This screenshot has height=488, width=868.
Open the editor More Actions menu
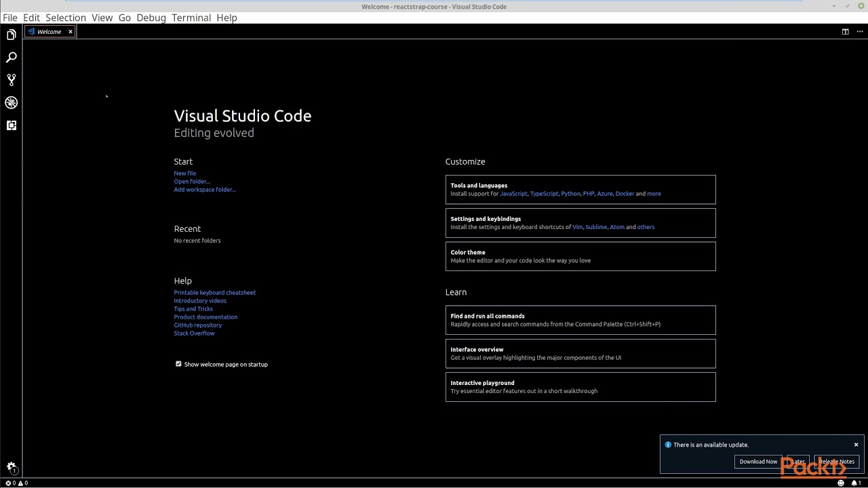(x=860, y=32)
